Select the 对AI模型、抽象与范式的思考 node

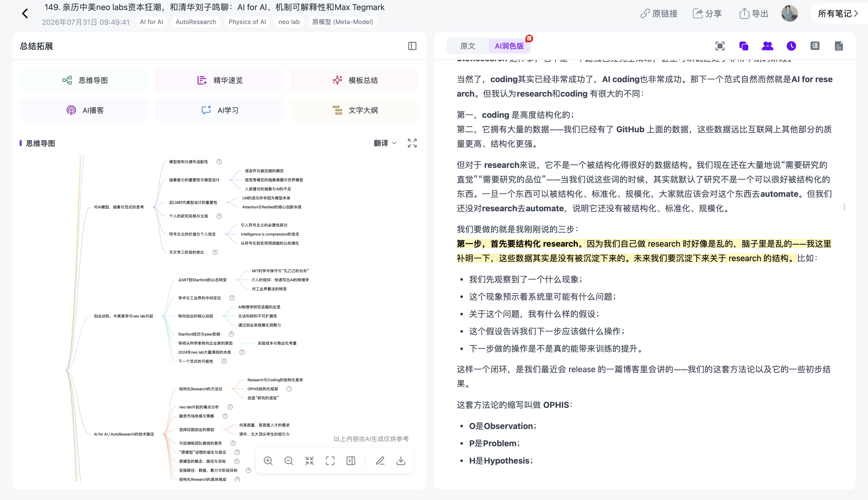(x=119, y=207)
